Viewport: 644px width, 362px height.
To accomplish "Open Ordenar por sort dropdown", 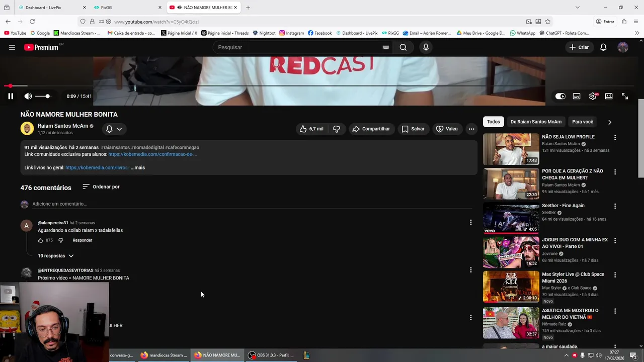I will [x=101, y=187].
